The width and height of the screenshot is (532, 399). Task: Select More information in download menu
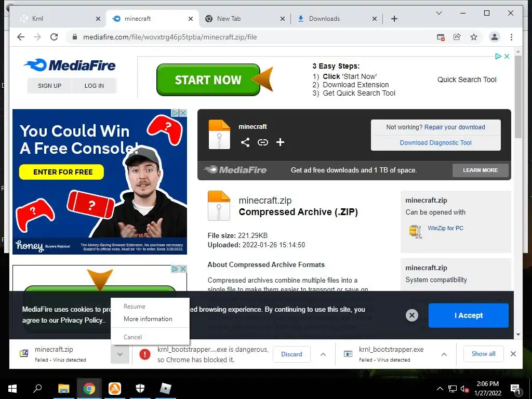pos(148,319)
